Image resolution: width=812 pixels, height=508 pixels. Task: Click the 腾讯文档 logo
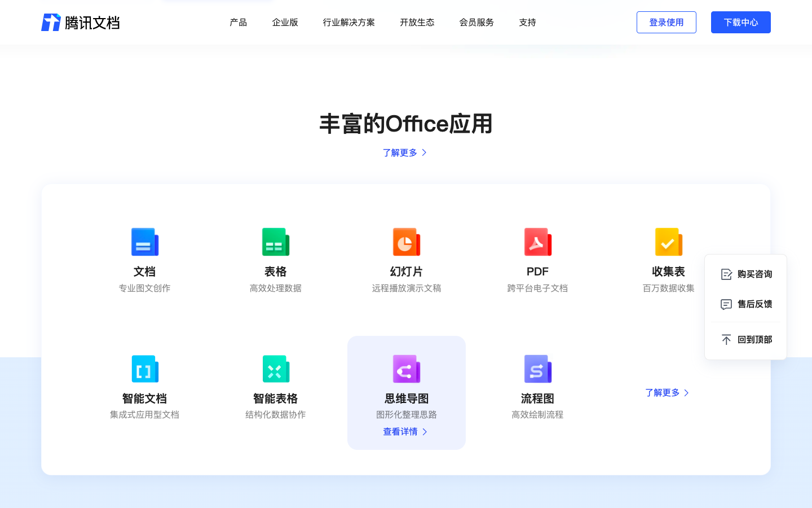pos(80,22)
